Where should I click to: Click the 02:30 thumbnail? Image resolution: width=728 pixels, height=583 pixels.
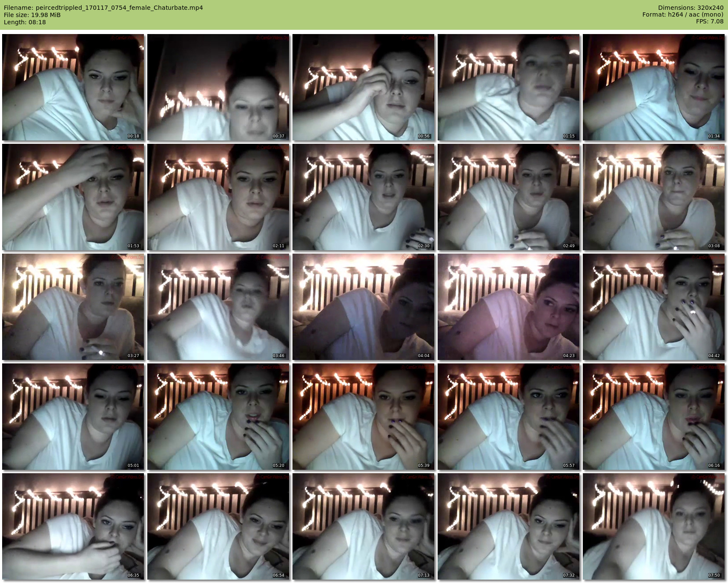pyautogui.click(x=364, y=197)
